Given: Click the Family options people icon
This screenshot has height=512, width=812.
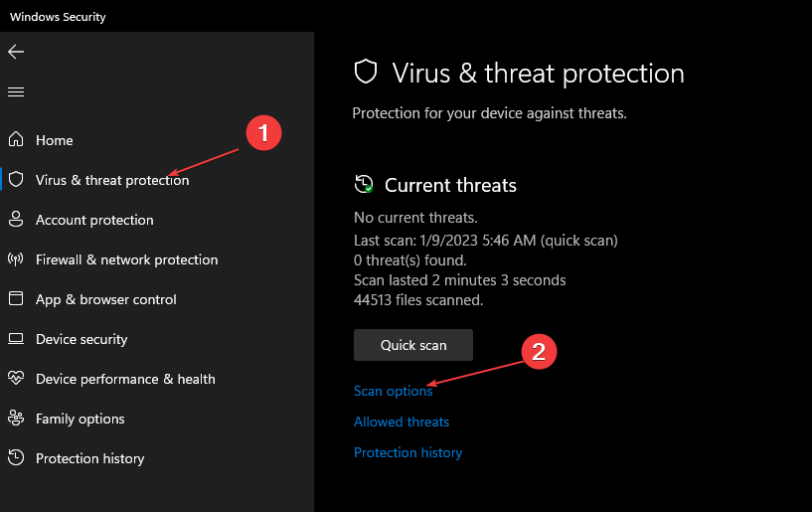Looking at the screenshot, I should [x=16, y=418].
